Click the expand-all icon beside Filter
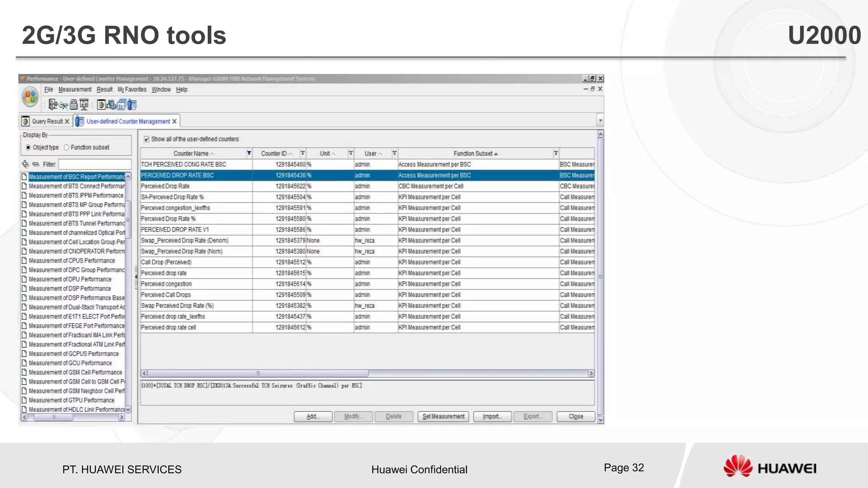868x488 pixels. [x=25, y=164]
